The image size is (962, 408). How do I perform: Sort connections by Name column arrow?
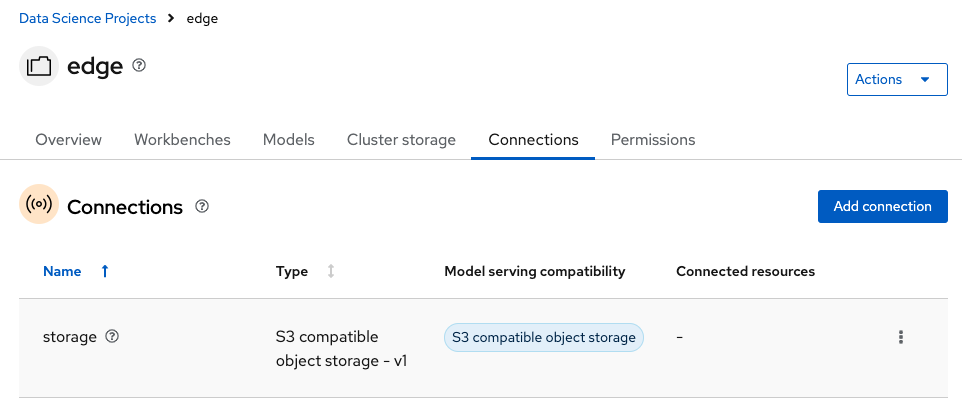click(105, 271)
